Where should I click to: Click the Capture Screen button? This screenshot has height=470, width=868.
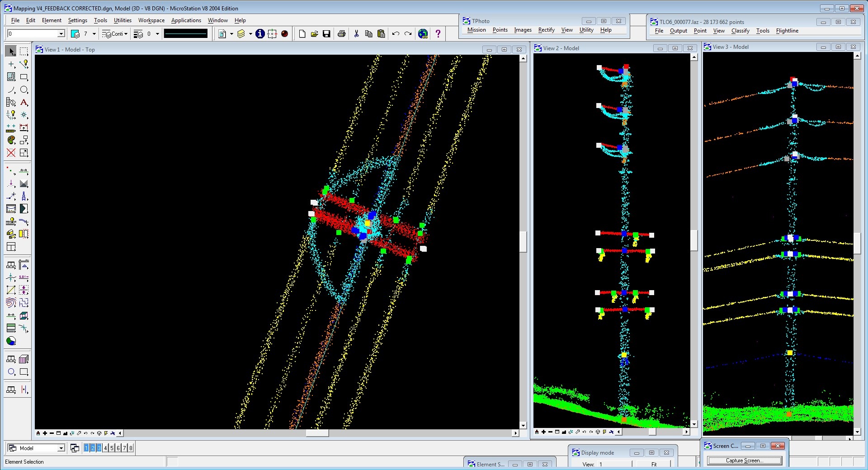click(744, 461)
